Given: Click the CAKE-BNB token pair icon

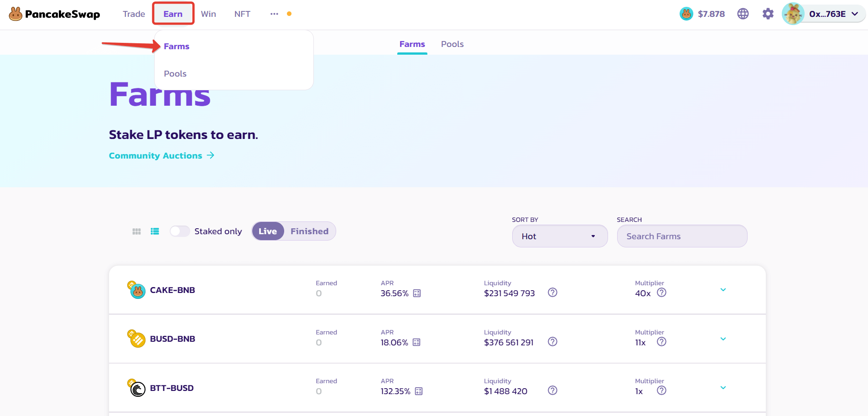Looking at the screenshot, I should pos(136,290).
